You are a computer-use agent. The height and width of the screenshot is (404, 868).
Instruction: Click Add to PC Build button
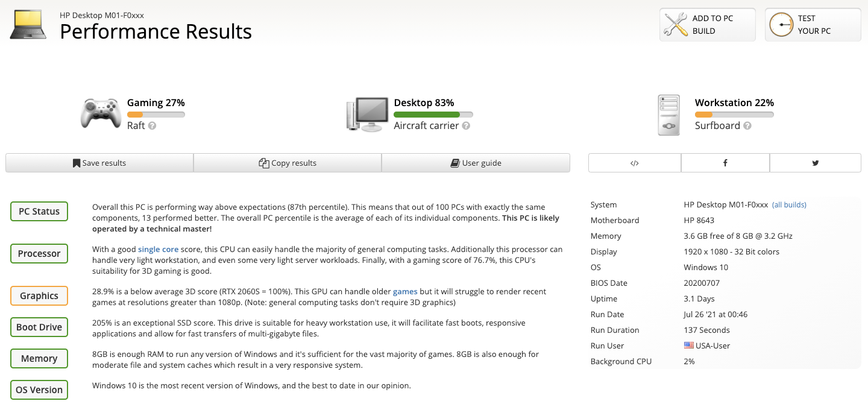tap(707, 25)
